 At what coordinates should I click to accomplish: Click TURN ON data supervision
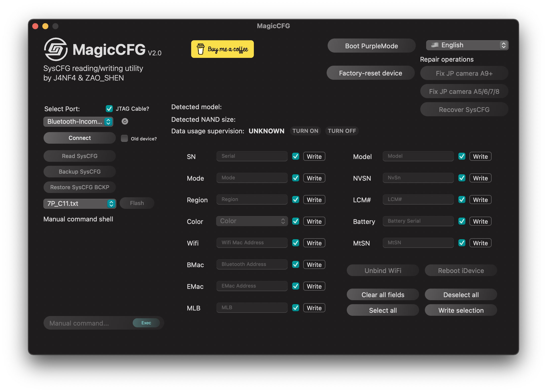(x=305, y=131)
